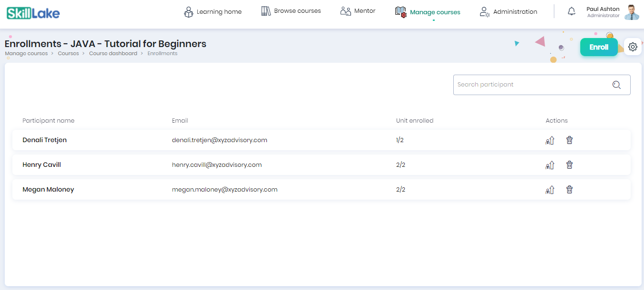Follow the Courses breadcrumb link
This screenshot has width=644, height=290.
(x=68, y=53)
